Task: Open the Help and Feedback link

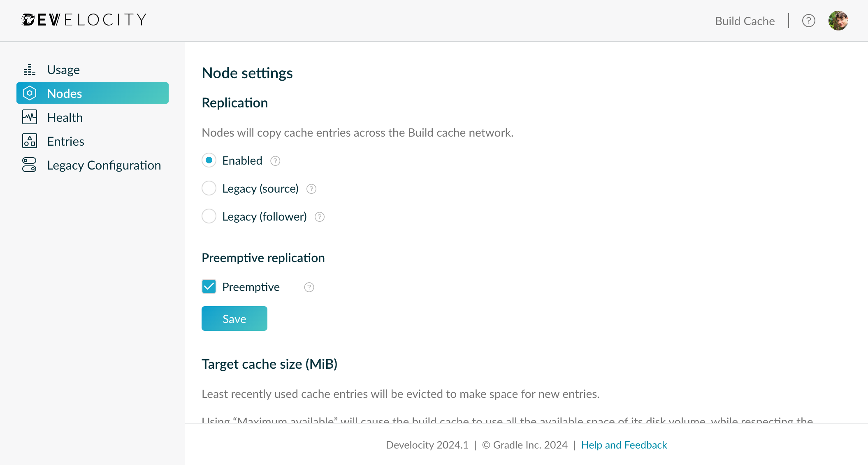Action: tap(624, 445)
